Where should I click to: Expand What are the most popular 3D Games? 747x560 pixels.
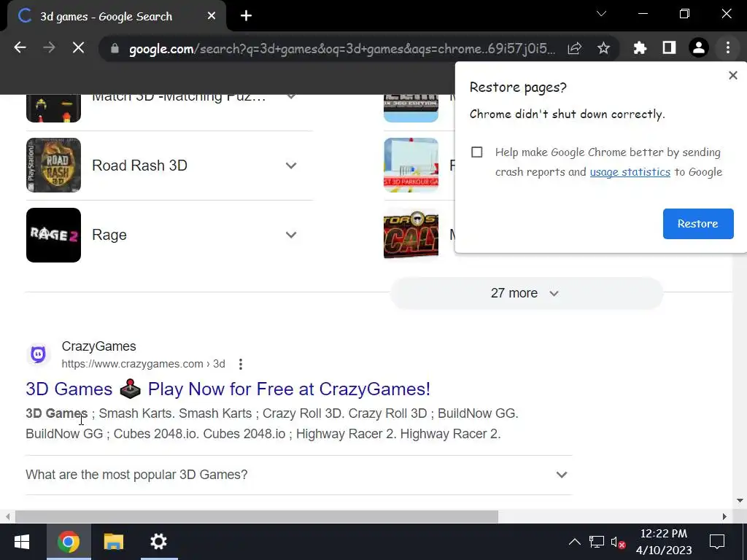tap(298, 475)
